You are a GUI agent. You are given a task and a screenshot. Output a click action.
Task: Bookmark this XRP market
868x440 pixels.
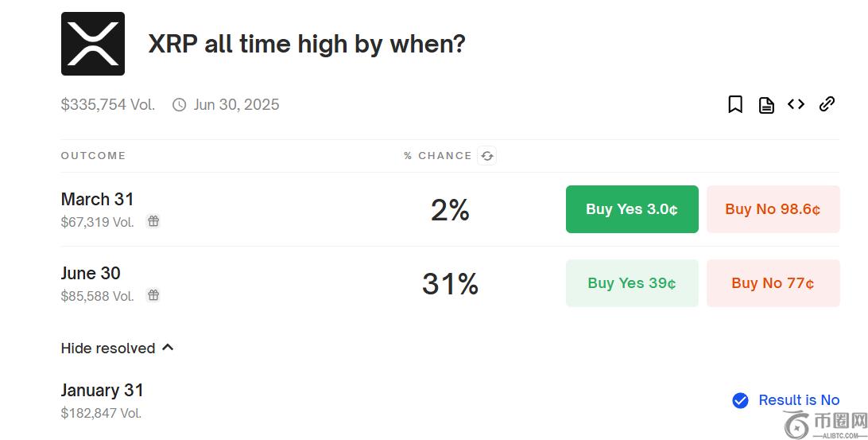pyautogui.click(x=735, y=104)
